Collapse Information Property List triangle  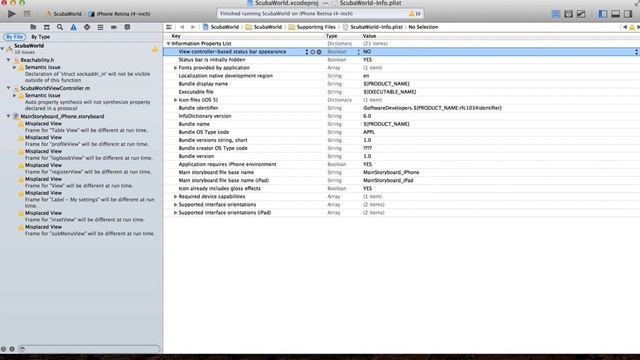168,44
